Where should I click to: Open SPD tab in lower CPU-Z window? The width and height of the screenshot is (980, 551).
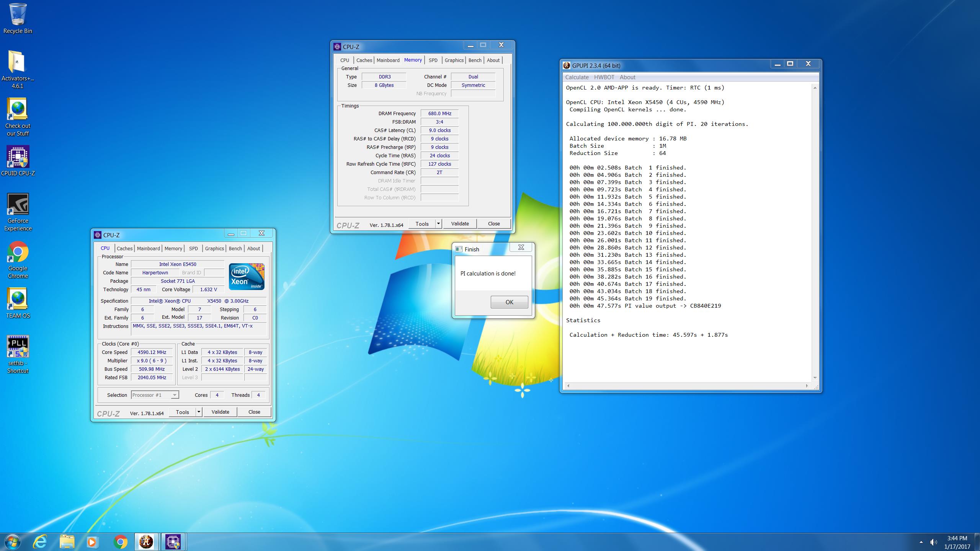coord(193,248)
